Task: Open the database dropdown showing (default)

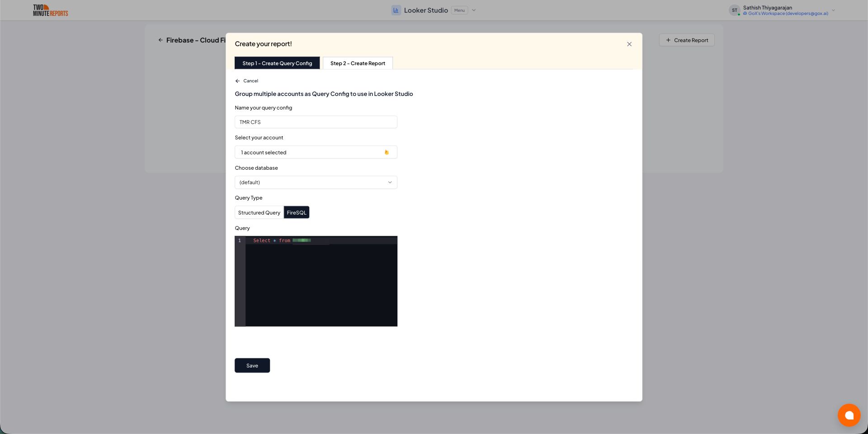Action: 316,182
